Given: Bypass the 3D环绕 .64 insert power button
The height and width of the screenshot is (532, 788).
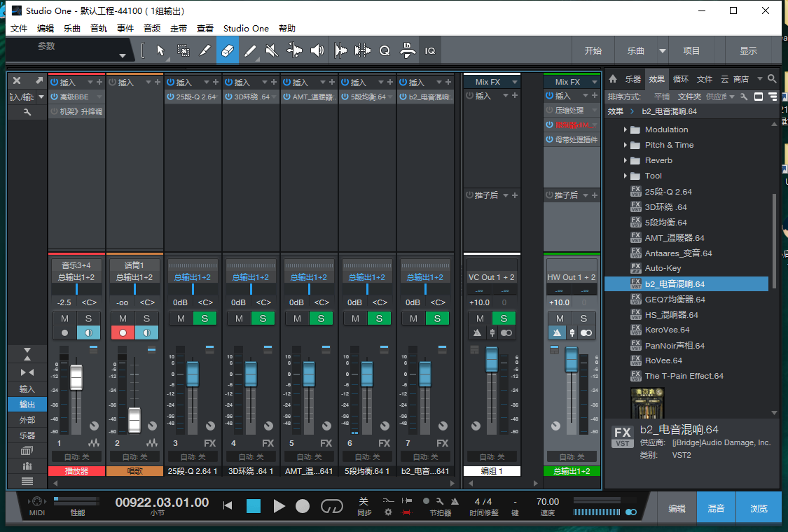Looking at the screenshot, I should [228, 97].
